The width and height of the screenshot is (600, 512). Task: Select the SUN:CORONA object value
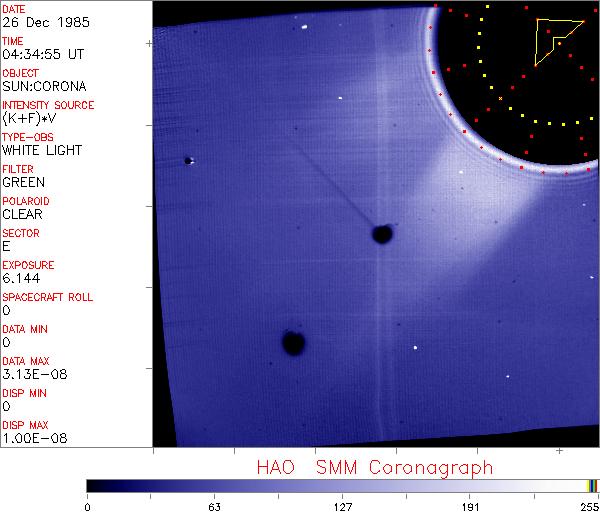tap(44, 86)
